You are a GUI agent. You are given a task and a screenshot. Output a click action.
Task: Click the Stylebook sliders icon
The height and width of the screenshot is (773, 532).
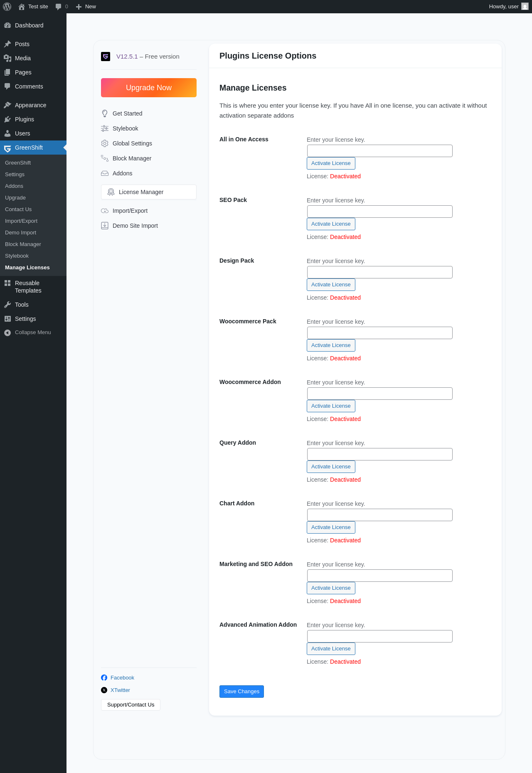pos(105,128)
